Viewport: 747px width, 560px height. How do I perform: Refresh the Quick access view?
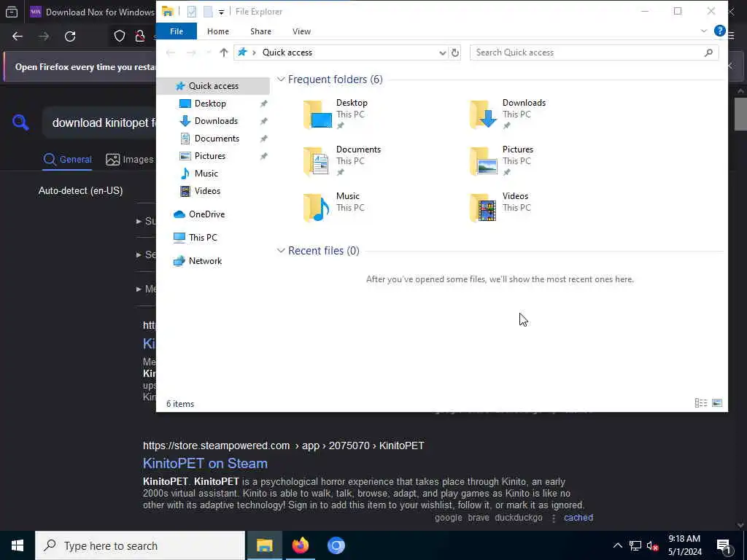pos(455,52)
